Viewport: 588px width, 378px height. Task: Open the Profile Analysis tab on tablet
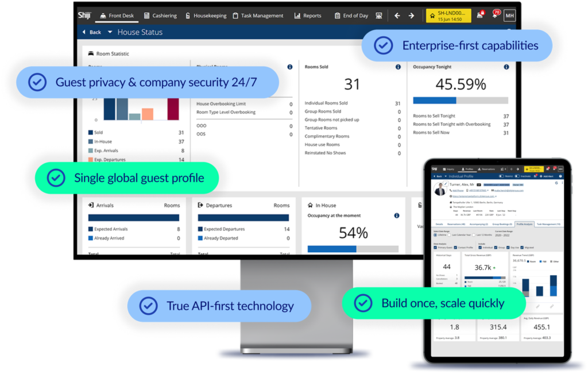(x=524, y=224)
